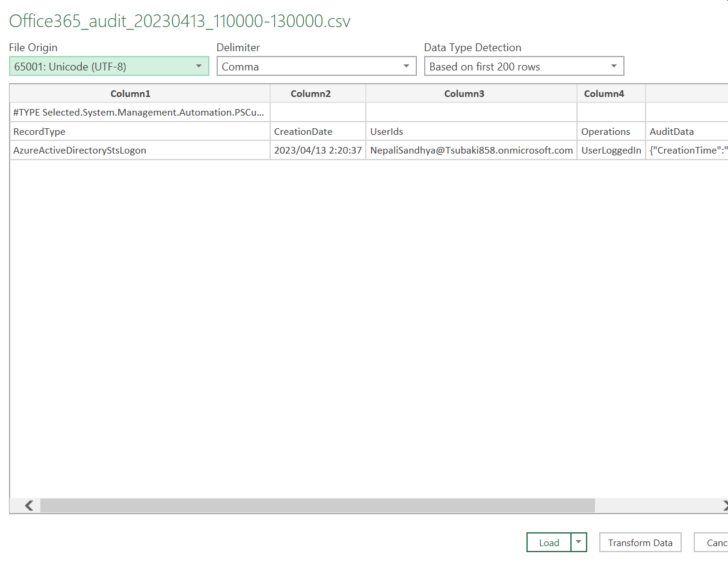The width and height of the screenshot is (728, 563).
Task: Click the horizontal scrollbar thumb
Action: pyautogui.click(x=317, y=506)
